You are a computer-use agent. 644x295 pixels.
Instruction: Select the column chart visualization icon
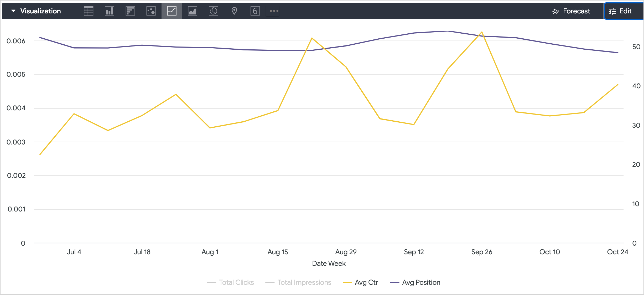[109, 11]
